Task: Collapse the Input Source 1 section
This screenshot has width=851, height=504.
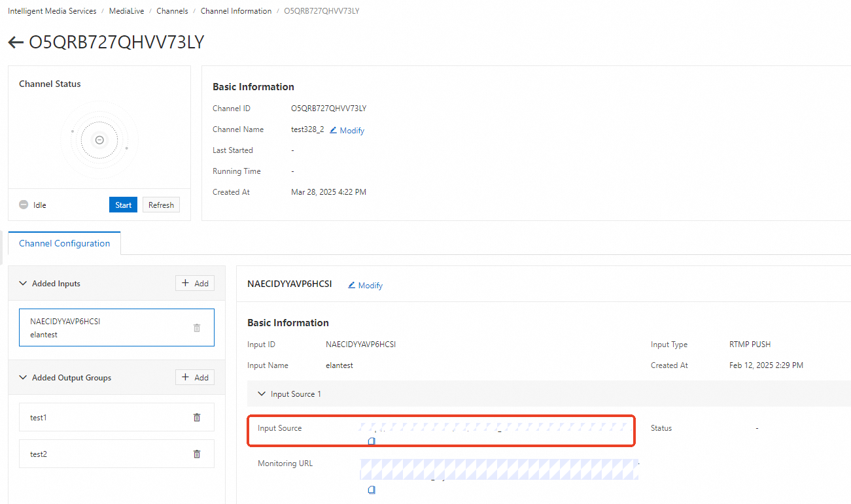Action: pos(262,394)
